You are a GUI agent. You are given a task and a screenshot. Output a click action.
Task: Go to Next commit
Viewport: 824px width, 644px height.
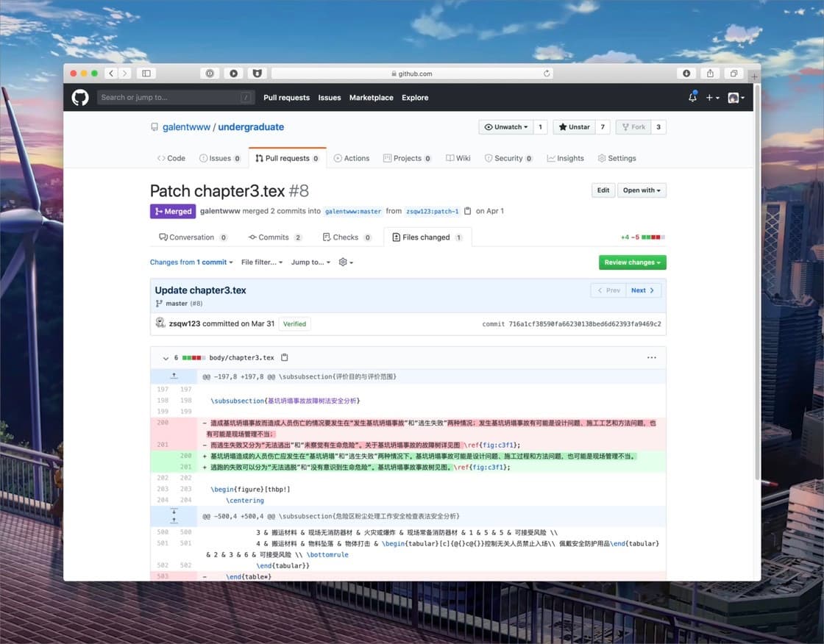(642, 290)
